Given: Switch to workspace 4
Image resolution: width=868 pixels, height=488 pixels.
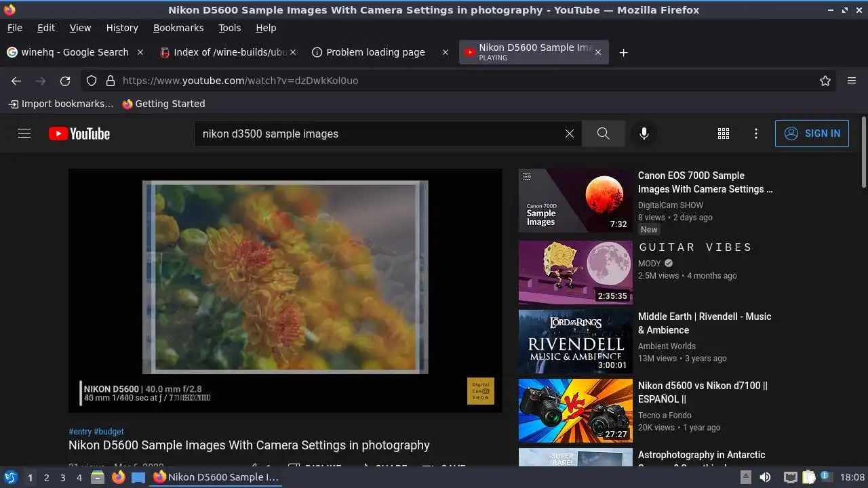Looking at the screenshot, I should [79, 478].
